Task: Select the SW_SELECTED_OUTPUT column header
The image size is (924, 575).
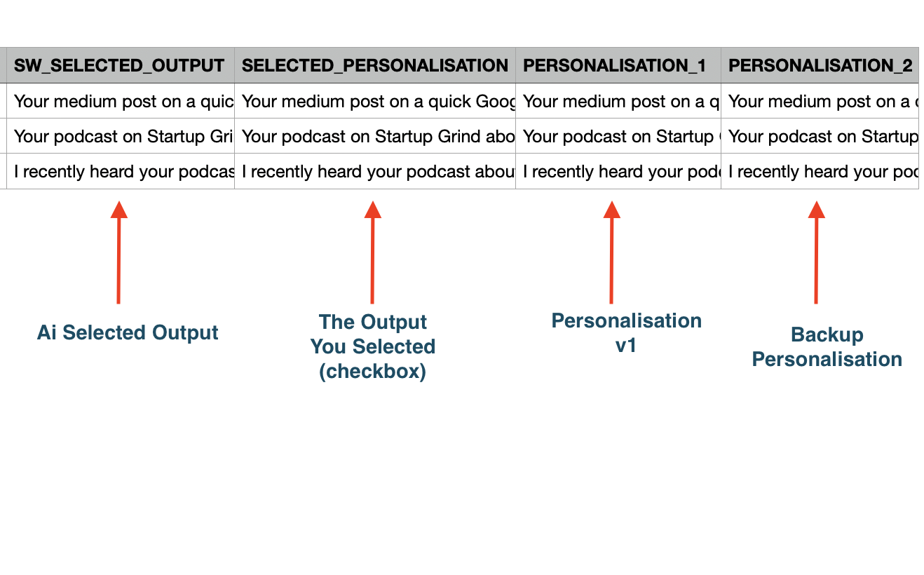Action: [120, 66]
